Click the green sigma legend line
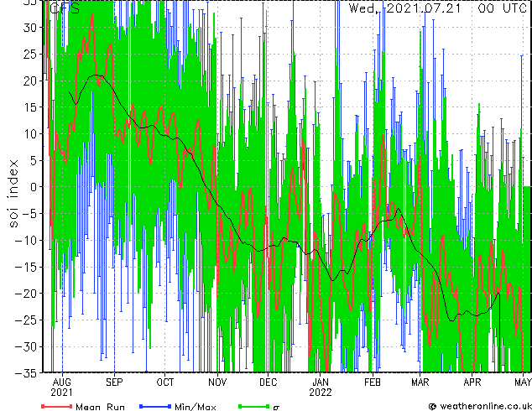 click(253, 406)
